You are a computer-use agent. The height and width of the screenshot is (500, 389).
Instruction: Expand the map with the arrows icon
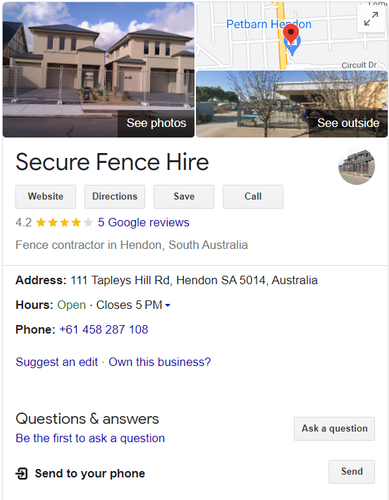click(371, 19)
